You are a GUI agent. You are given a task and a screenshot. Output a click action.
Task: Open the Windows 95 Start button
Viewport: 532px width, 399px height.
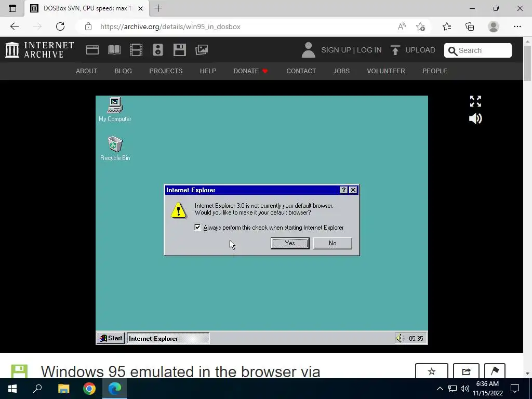pyautogui.click(x=111, y=338)
